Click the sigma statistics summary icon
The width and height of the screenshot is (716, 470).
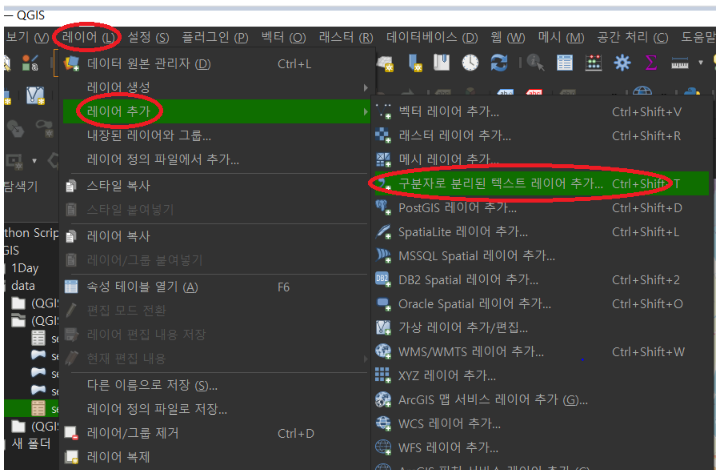pyautogui.click(x=651, y=63)
